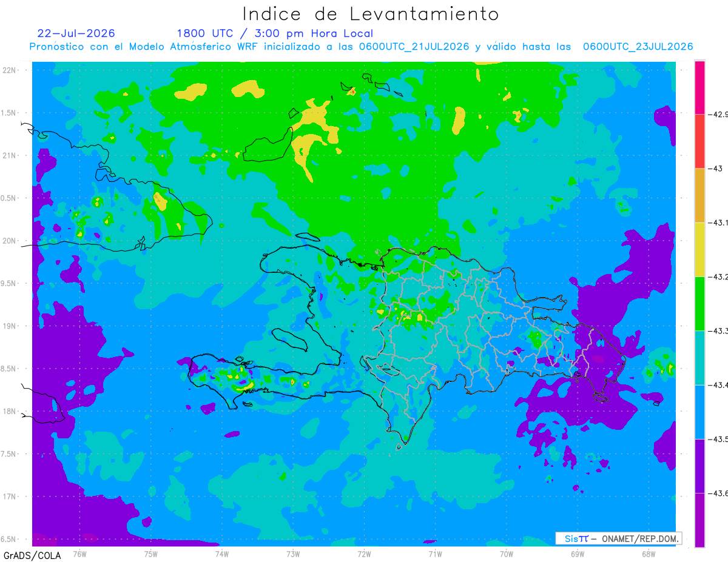Image resolution: width=728 pixels, height=562 pixels.
Task: Select the yellow segment of the color legend
Action: [699, 249]
